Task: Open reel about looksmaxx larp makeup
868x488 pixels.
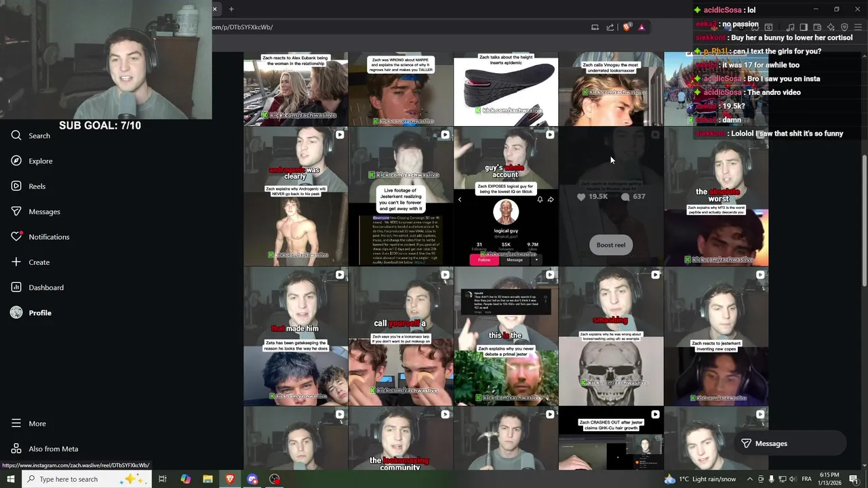Action: pyautogui.click(x=401, y=336)
